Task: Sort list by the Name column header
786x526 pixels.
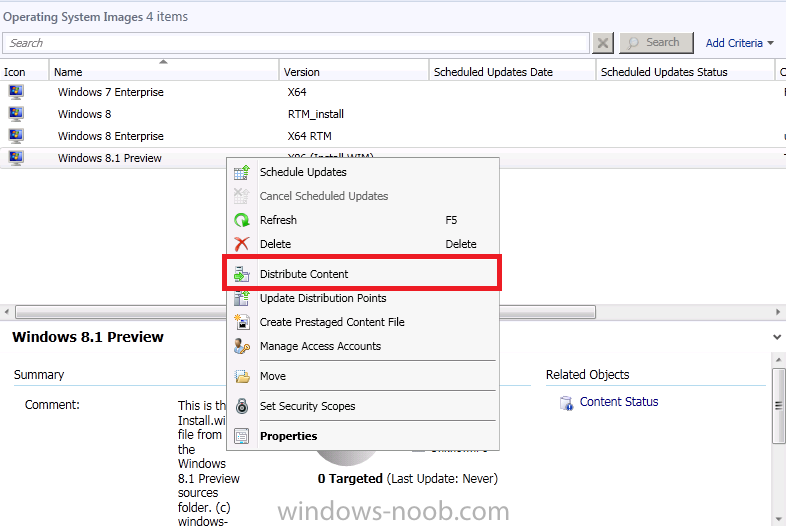Action: pos(68,72)
